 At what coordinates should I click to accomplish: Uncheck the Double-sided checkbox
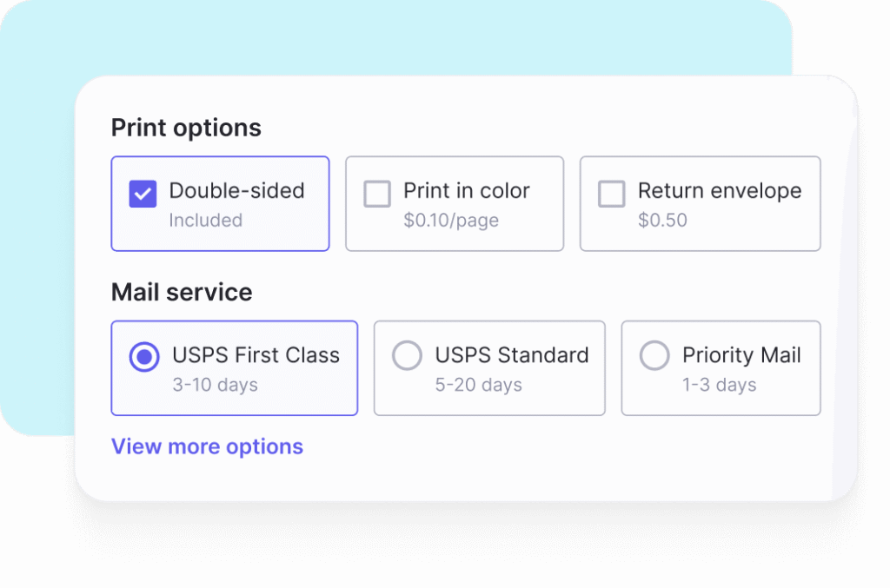[145, 192]
